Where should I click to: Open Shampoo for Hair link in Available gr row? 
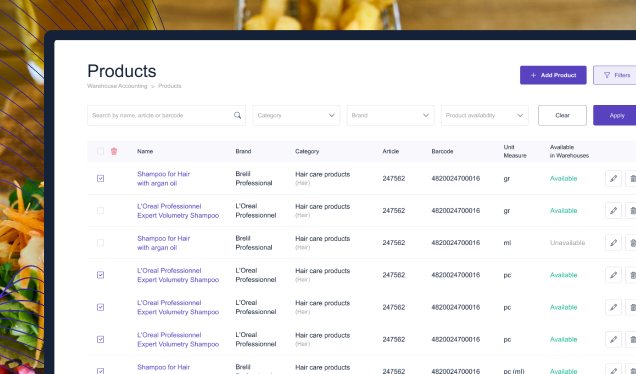coord(163,178)
